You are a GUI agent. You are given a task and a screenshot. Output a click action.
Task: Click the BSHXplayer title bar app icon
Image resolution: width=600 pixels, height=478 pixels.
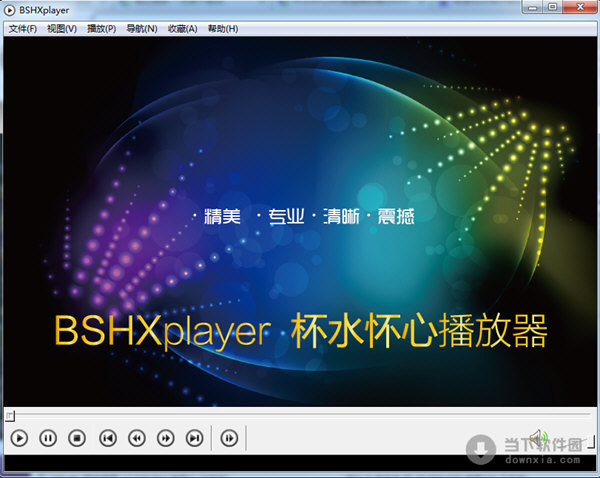coord(9,10)
